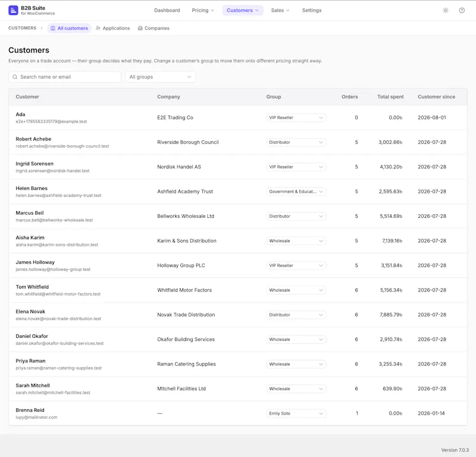Open the Sales menu
Viewport: 476px width, 457px height.
click(280, 10)
